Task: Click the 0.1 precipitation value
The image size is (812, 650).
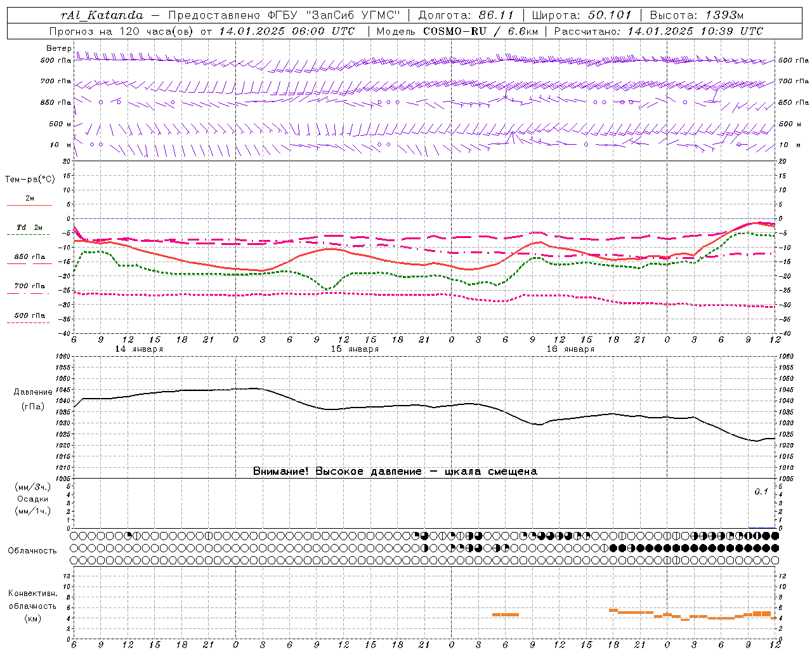Action: pyautogui.click(x=761, y=491)
